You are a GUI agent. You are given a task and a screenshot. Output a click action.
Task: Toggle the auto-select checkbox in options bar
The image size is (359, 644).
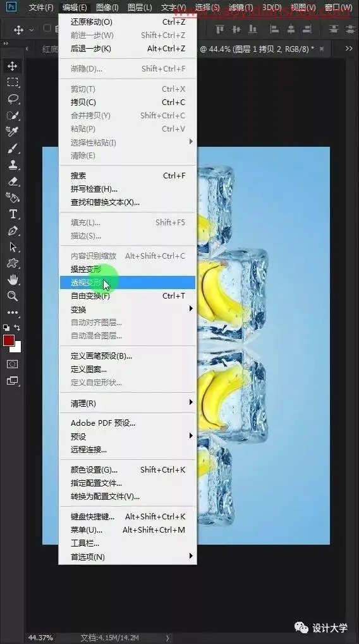(47, 28)
